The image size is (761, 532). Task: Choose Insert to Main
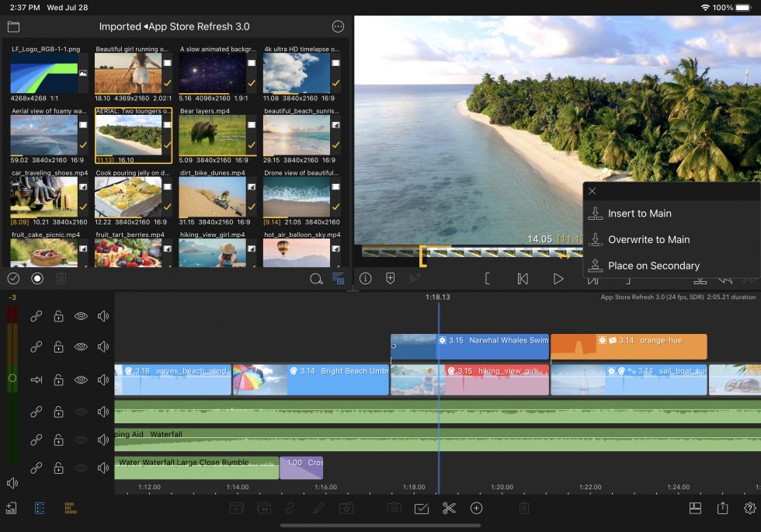click(x=639, y=214)
